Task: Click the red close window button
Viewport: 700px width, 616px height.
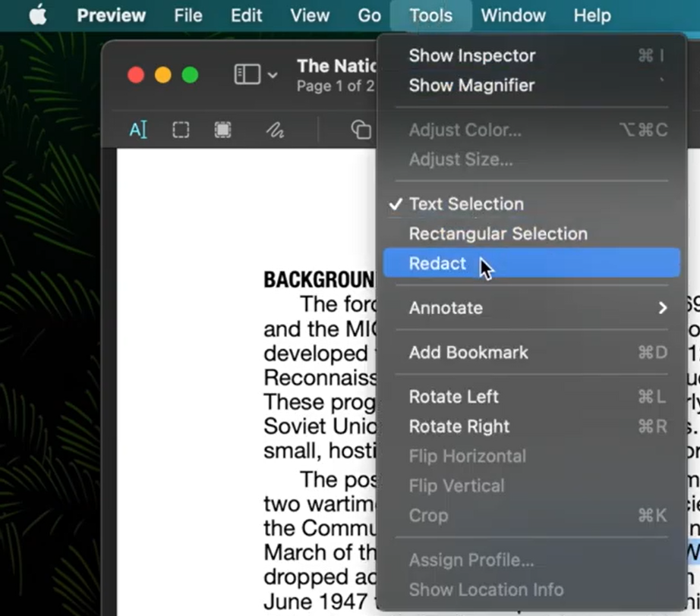Action: click(136, 74)
